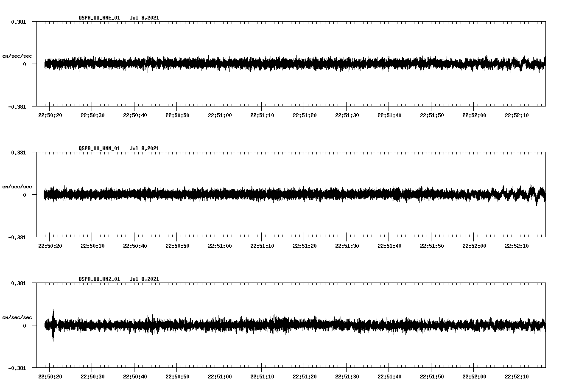The image size is (576, 392).
Task: Click 22:50:20 time label under HNE plot
Action: point(50,115)
